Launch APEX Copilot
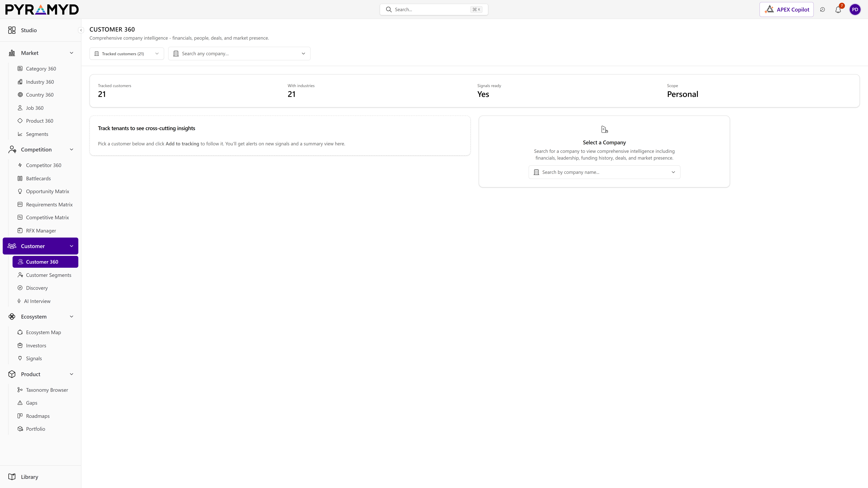The width and height of the screenshot is (868, 488). point(787,9)
